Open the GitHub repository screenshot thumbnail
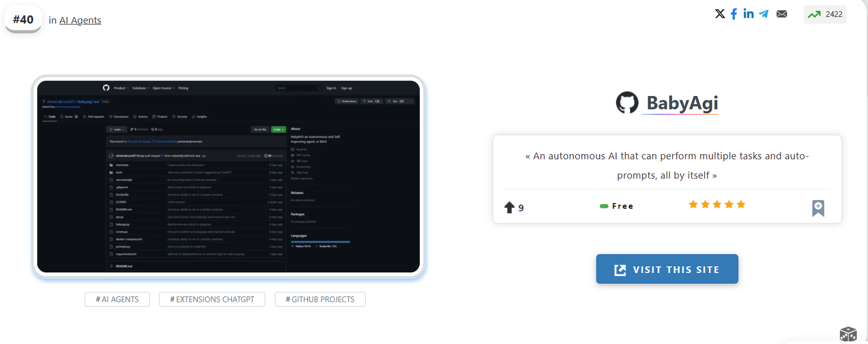This screenshot has width=868, height=344. click(228, 176)
